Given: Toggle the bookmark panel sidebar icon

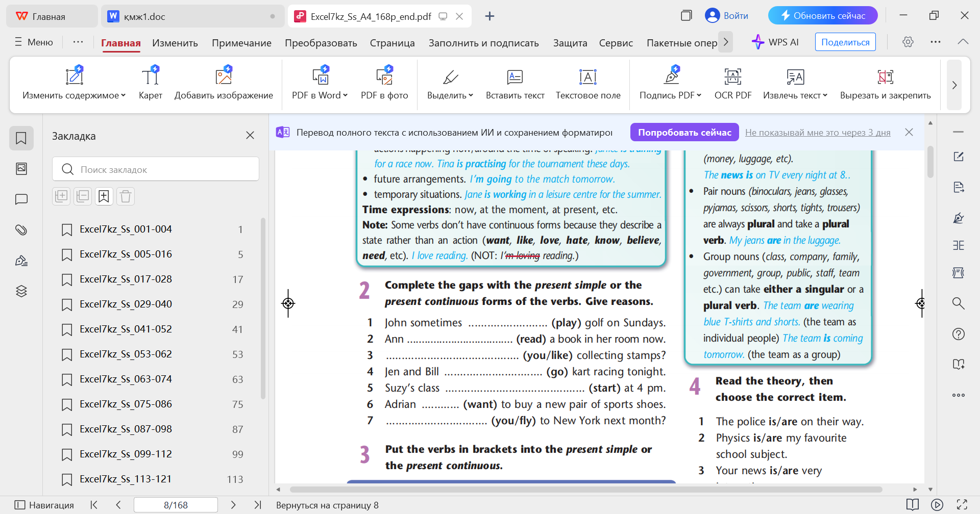Looking at the screenshot, I should coord(21,138).
